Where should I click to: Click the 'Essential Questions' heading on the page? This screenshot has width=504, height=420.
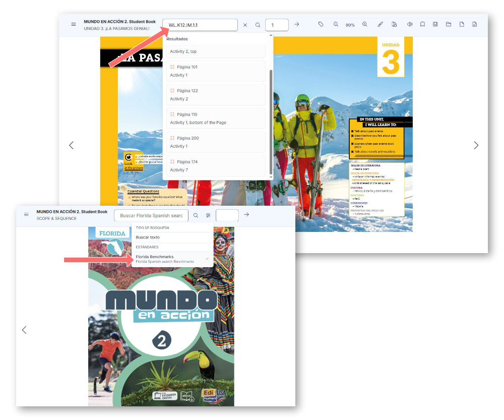pyautogui.click(x=143, y=191)
